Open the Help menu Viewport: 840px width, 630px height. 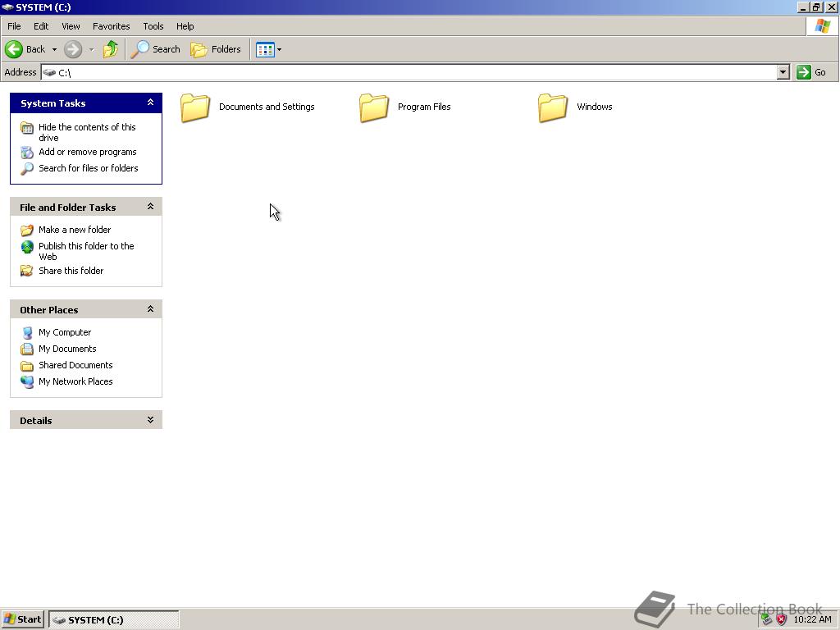(x=185, y=26)
